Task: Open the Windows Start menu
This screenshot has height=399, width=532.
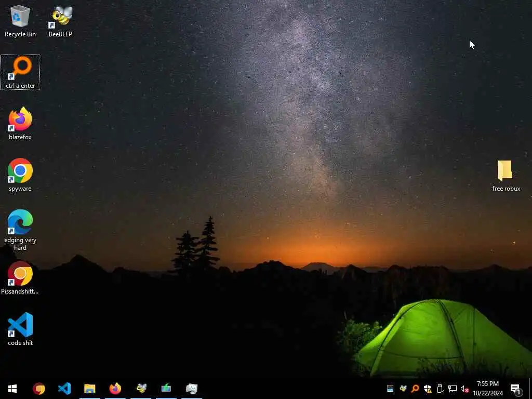Action: click(12, 389)
